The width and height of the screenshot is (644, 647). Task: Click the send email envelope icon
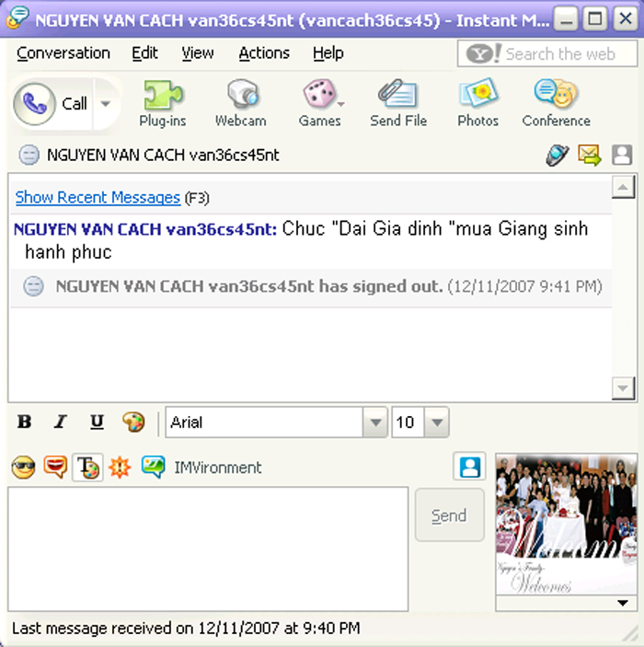coord(590,156)
